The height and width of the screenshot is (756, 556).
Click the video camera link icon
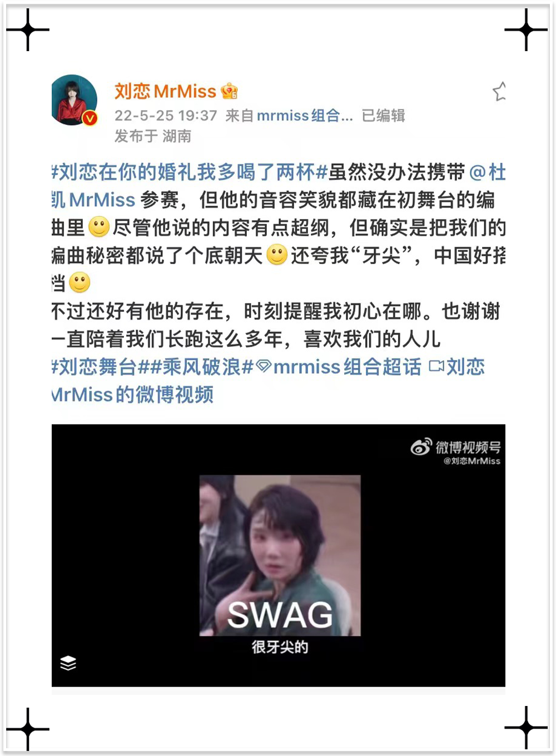coord(436,366)
